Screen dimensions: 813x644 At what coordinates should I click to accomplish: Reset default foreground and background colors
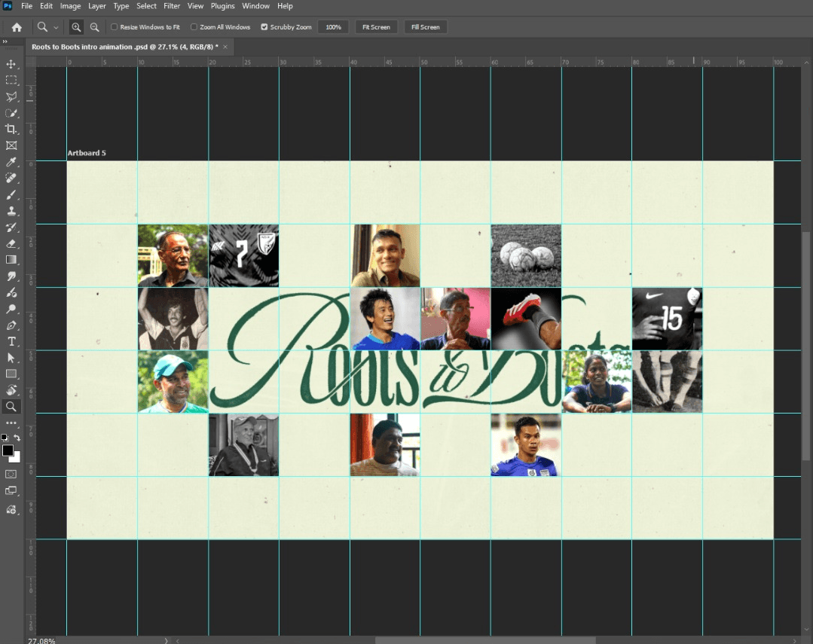tap(5, 438)
